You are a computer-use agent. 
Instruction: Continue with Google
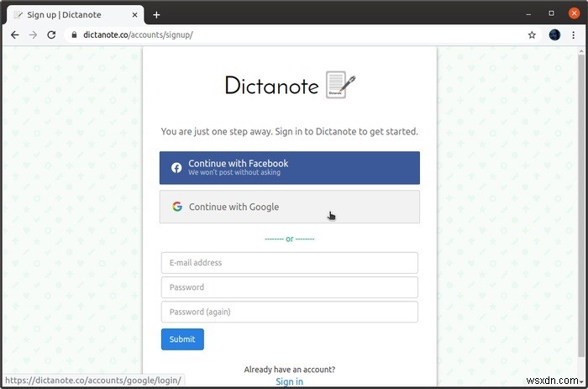(x=290, y=207)
